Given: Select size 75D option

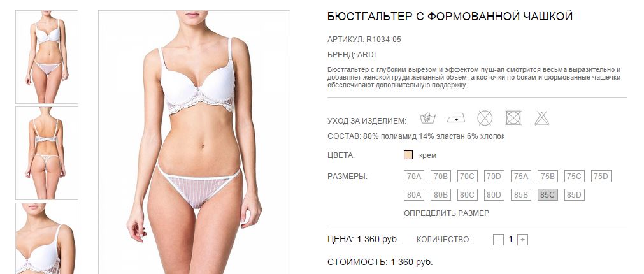Looking at the screenshot, I should click(601, 177).
